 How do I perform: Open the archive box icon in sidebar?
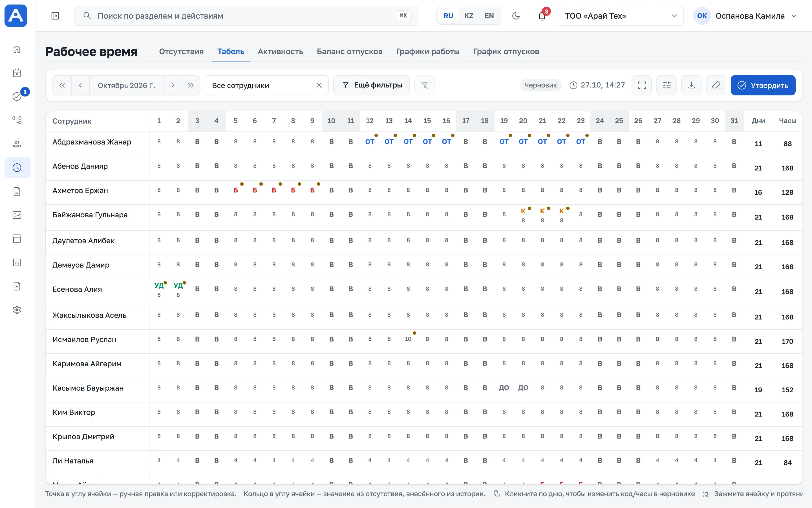[x=17, y=239]
